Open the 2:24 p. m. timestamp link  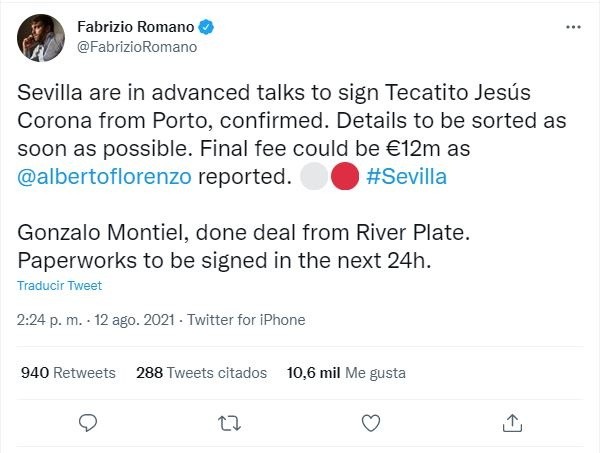click(56, 320)
